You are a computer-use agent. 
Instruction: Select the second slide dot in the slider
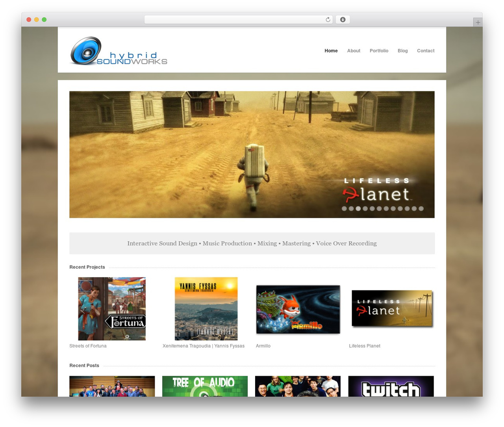[351, 209]
